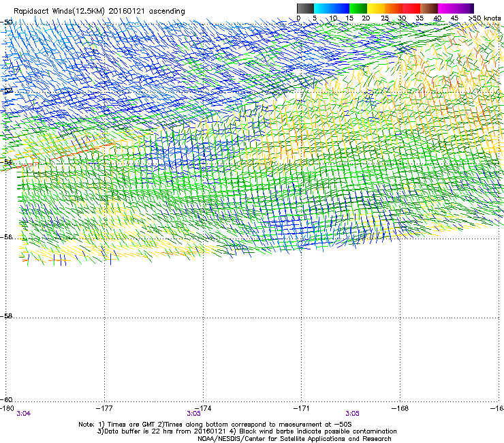Click the title 'Rapidscat Winds(12.5KM) 20160121 ascending'
504x443 pixels.
pos(99,12)
